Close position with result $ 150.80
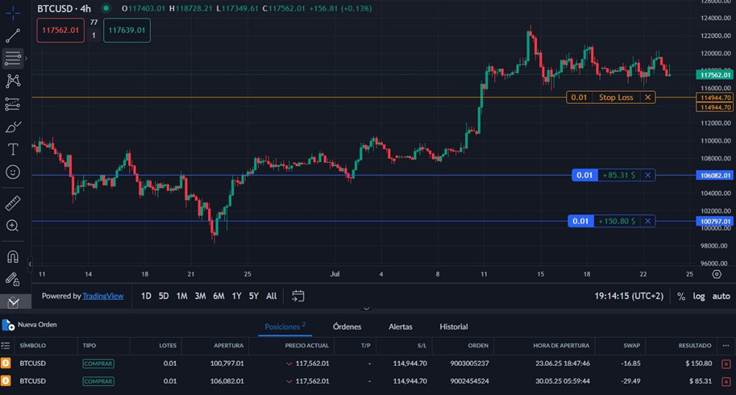Viewport: 736px width, 395px height. click(726, 364)
